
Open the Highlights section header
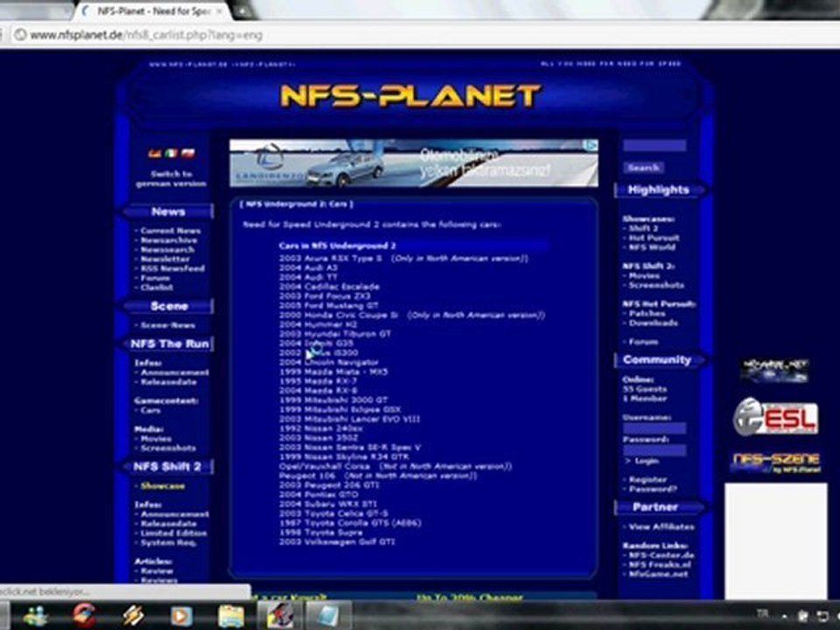[659, 190]
